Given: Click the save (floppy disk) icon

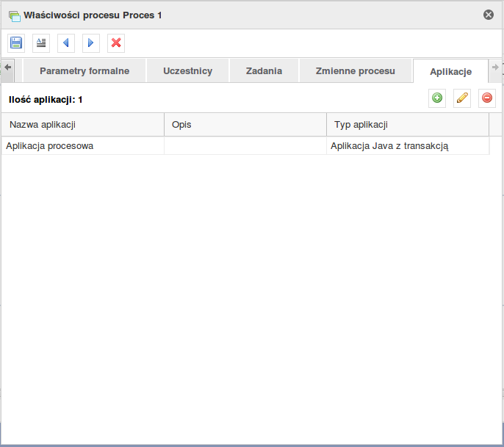Looking at the screenshot, I should coord(16,43).
